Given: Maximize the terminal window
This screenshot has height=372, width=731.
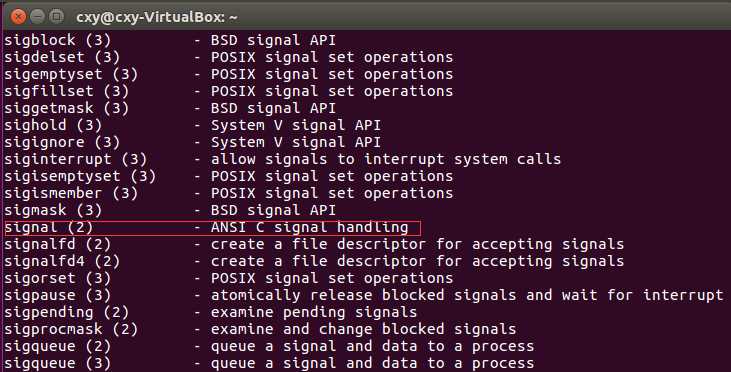Looking at the screenshot, I should pyautogui.click(x=57, y=17).
